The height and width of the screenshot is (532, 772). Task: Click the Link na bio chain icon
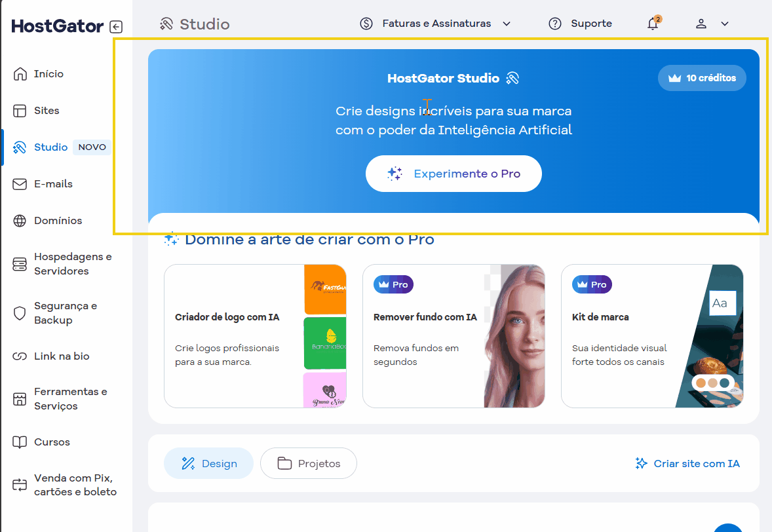pyautogui.click(x=20, y=356)
